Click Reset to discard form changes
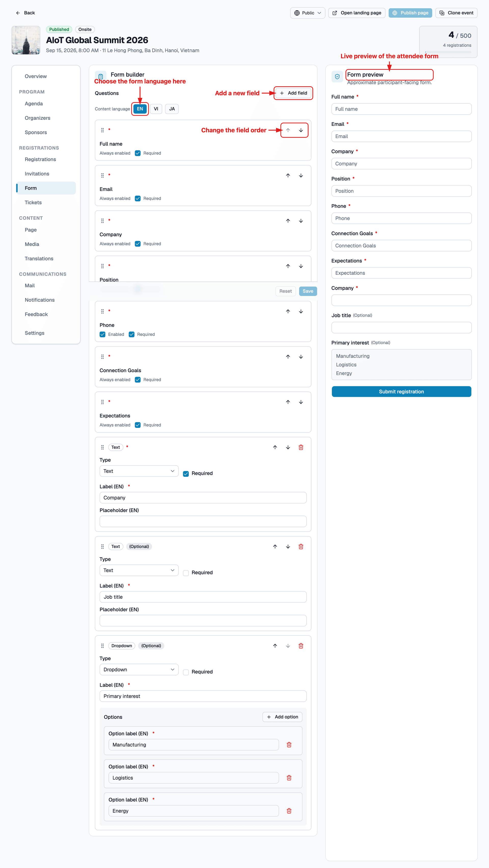 [286, 291]
